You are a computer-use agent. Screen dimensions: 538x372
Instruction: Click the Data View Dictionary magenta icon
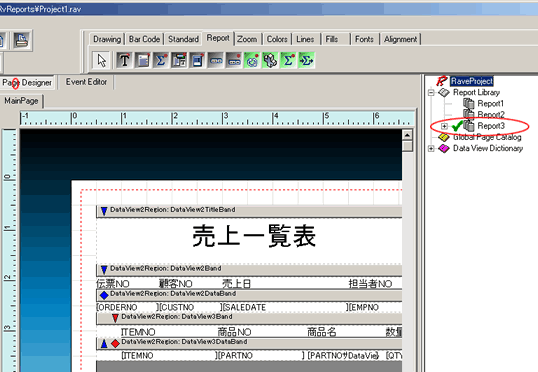[444, 149]
